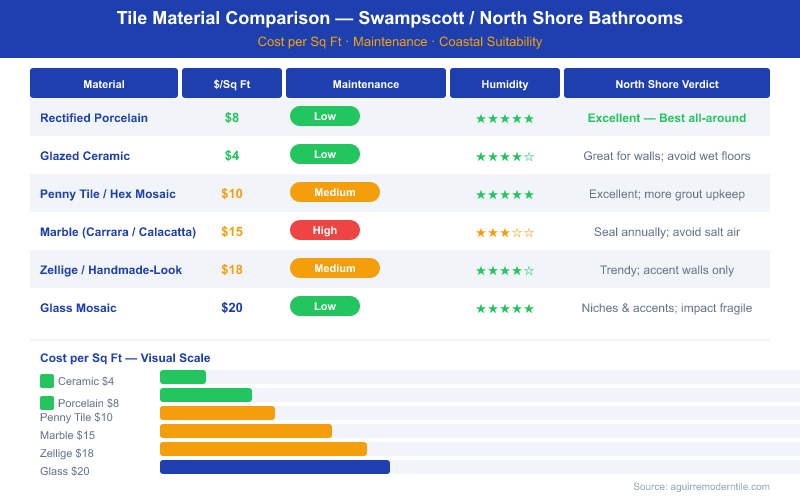Click the Porcelain $8 legend label
This screenshot has height=500, width=800.
pos(88,403)
